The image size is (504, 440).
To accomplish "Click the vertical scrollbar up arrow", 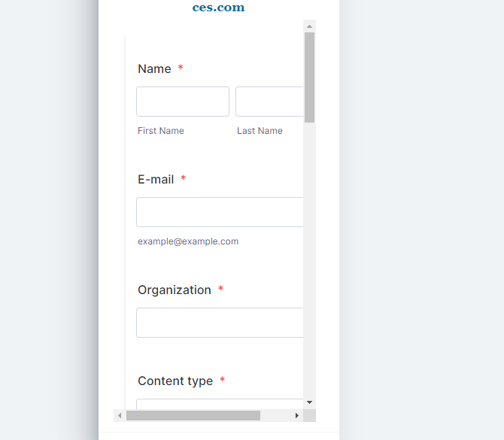I will (x=309, y=26).
